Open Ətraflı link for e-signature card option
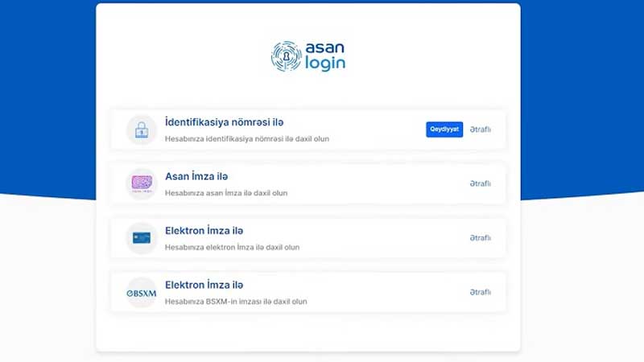The height and width of the screenshot is (362, 644). click(x=480, y=237)
